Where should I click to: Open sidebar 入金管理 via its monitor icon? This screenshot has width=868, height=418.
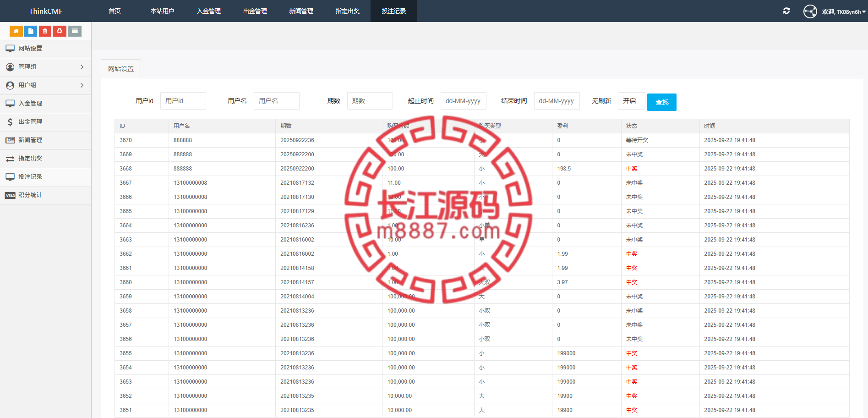pyautogui.click(x=10, y=104)
